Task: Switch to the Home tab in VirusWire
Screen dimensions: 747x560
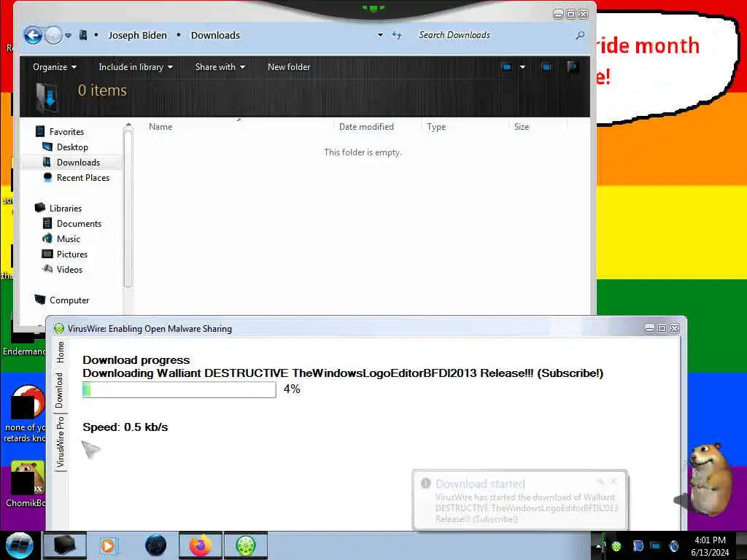Action: pos(60,352)
